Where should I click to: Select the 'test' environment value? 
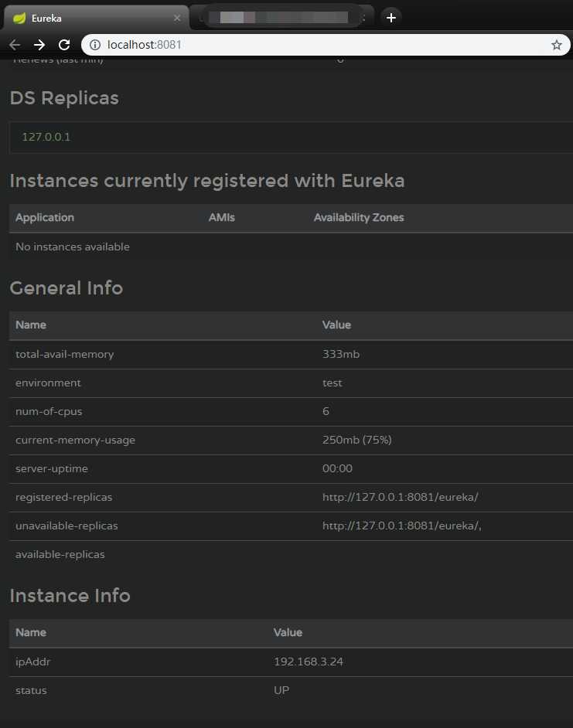[x=333, y=383]
